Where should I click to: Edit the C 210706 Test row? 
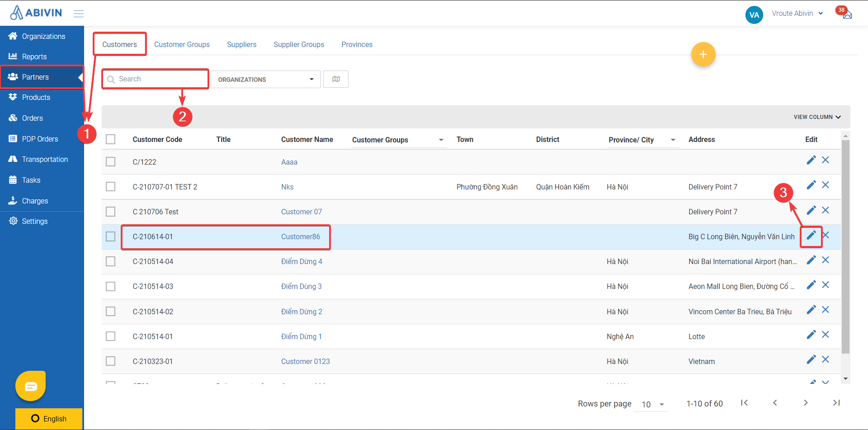point(811,210)
